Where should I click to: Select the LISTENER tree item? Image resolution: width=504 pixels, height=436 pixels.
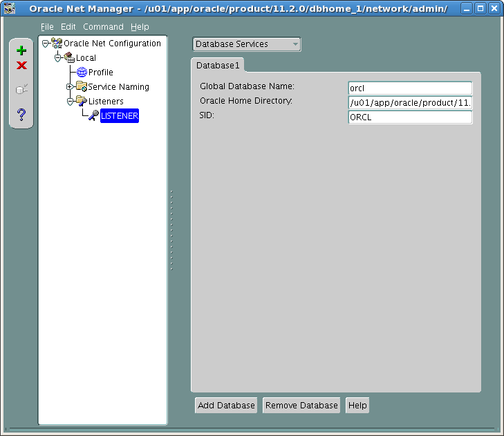[x=120, y=115]
